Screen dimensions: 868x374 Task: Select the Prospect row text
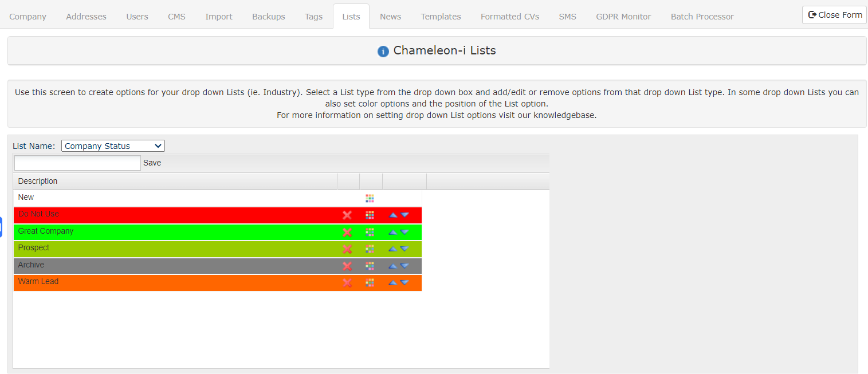coord(34,247)
